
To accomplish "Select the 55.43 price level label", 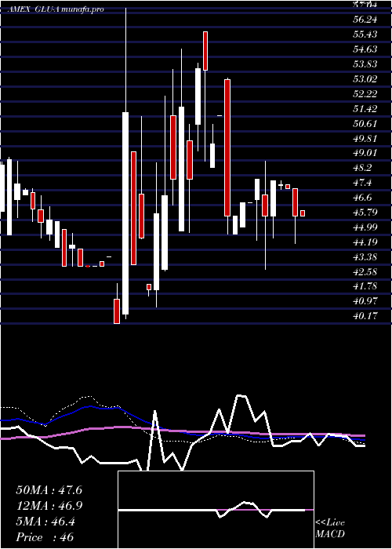I will (365, 35).
